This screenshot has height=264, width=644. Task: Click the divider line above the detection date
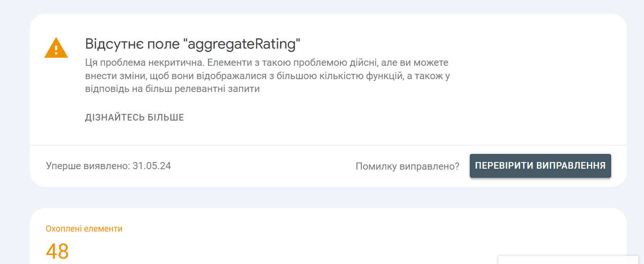coord(328,145)
